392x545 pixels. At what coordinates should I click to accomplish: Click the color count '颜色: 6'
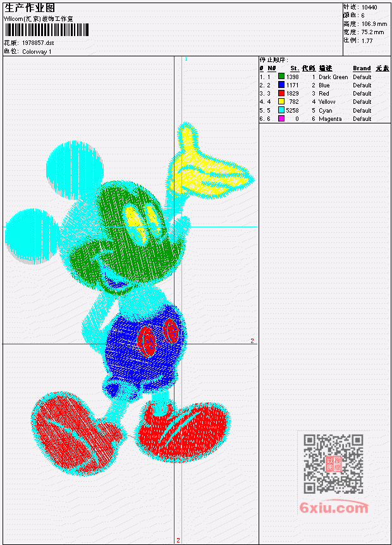354,16
